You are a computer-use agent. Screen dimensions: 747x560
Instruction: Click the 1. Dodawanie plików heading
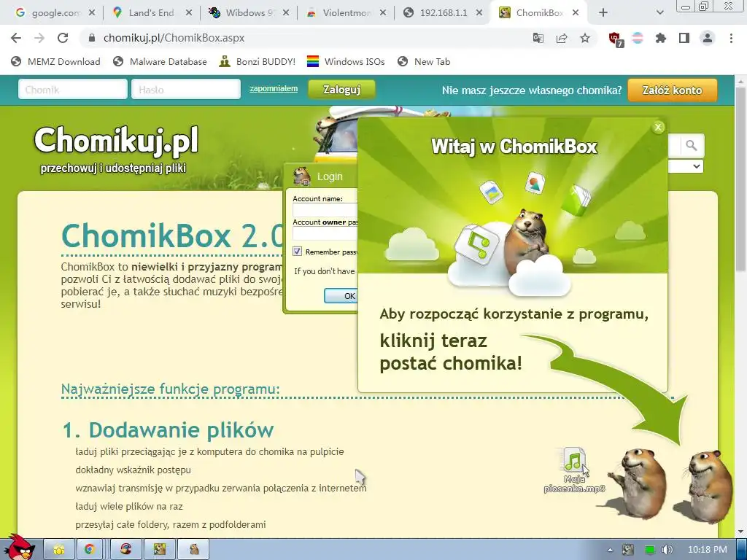tap(169, 429)
